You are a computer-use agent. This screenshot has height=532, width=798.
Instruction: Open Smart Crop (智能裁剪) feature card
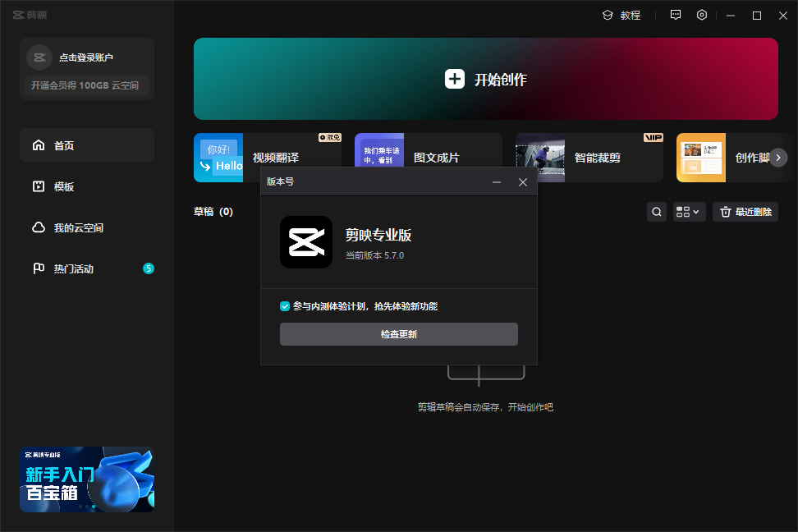(589, 158)
